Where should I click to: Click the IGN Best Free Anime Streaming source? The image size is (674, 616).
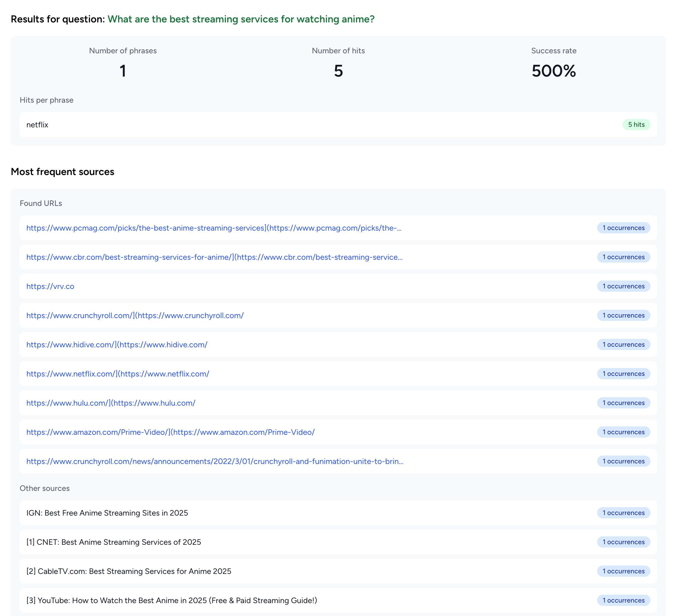[107, 513]
